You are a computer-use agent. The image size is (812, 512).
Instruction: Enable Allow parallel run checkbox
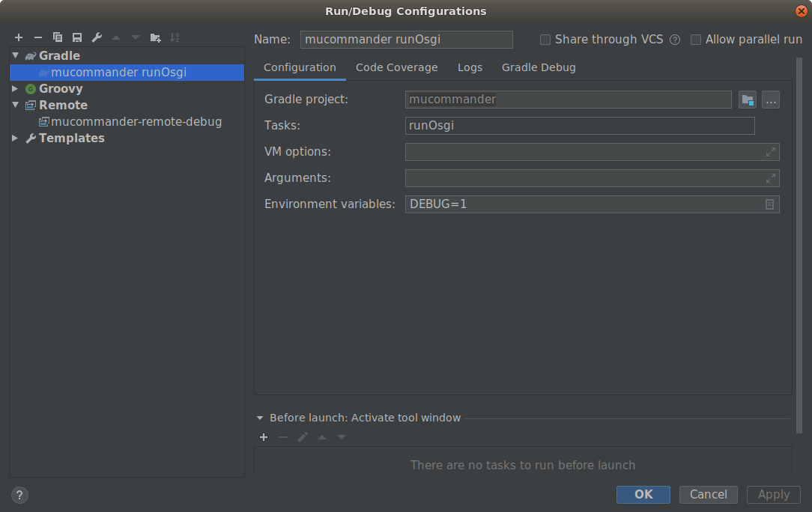tap(695, 40)
